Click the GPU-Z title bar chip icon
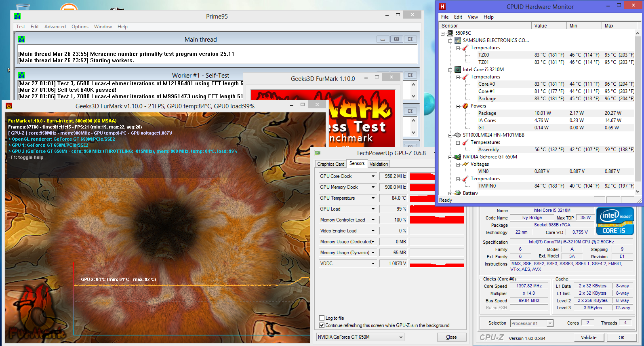The height and width of the screenshot is (346, 644). click(318, 153)
